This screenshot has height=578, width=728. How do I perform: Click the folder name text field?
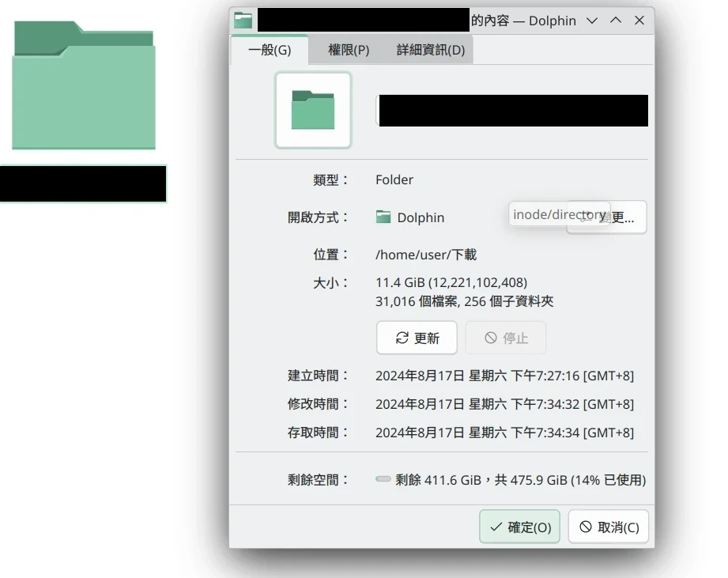point(511,111)
